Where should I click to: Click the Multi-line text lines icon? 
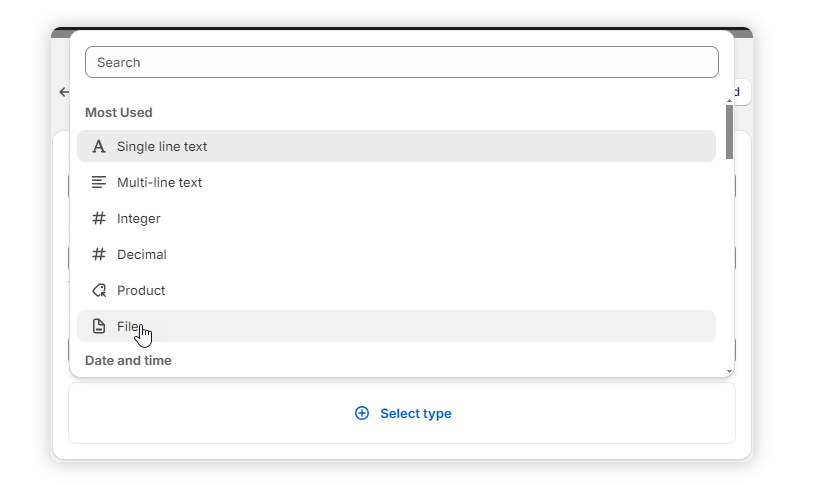point(98,182)
